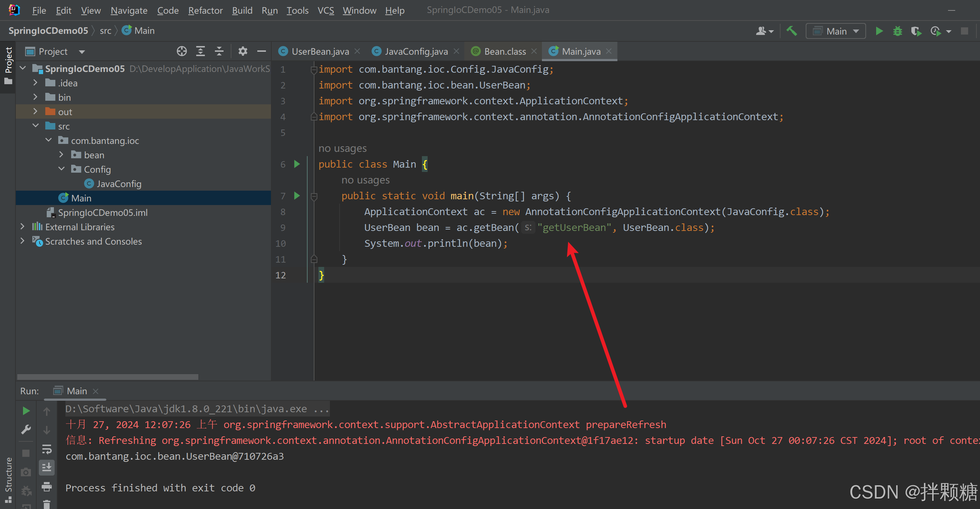Click Expand All icon in Project panel
The width and height of the screenshot is (980, 509).
click(201, 51)
